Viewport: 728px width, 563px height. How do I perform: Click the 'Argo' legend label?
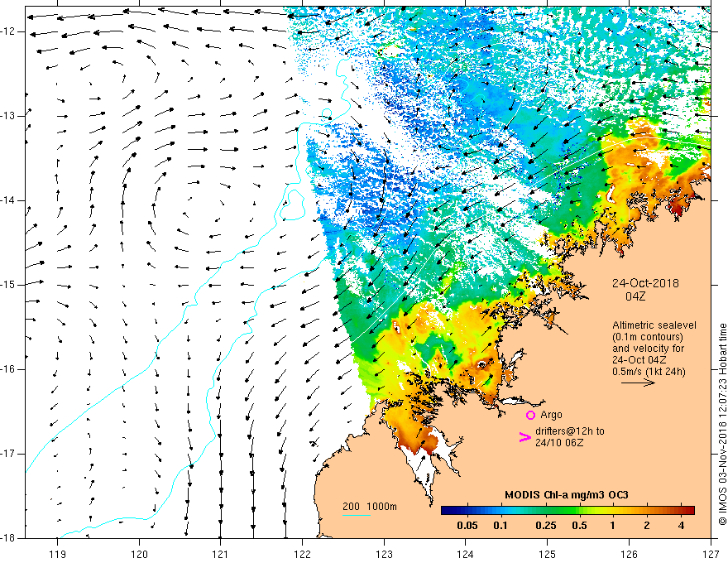point(551,415)
